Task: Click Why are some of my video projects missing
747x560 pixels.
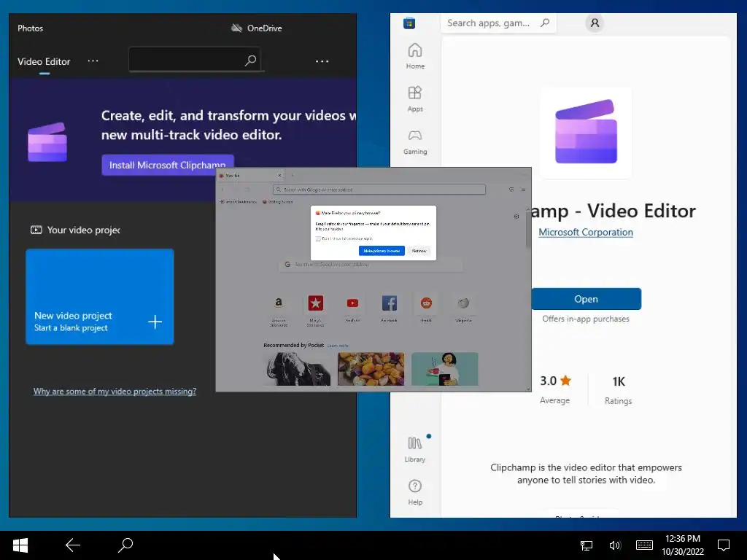Action: pyautogui.click(x=115, y=392)
